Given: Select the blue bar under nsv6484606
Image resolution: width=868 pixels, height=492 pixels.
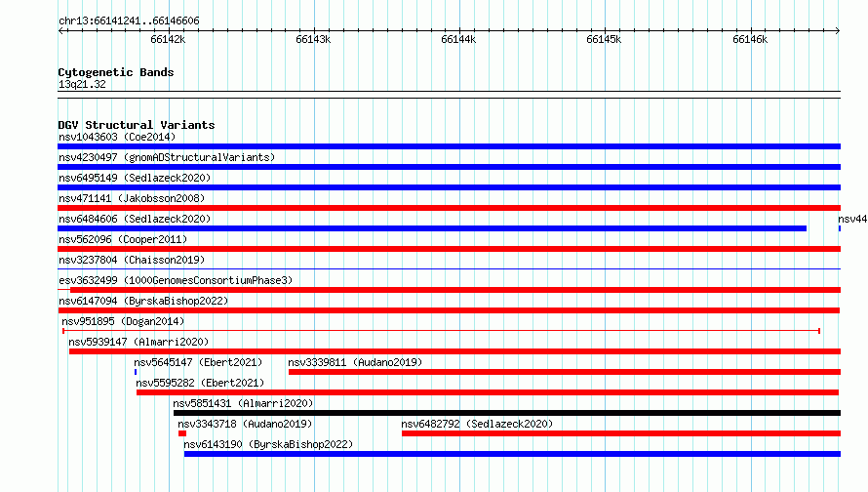Looking at the screenshot, I should [x=432, y=228].
